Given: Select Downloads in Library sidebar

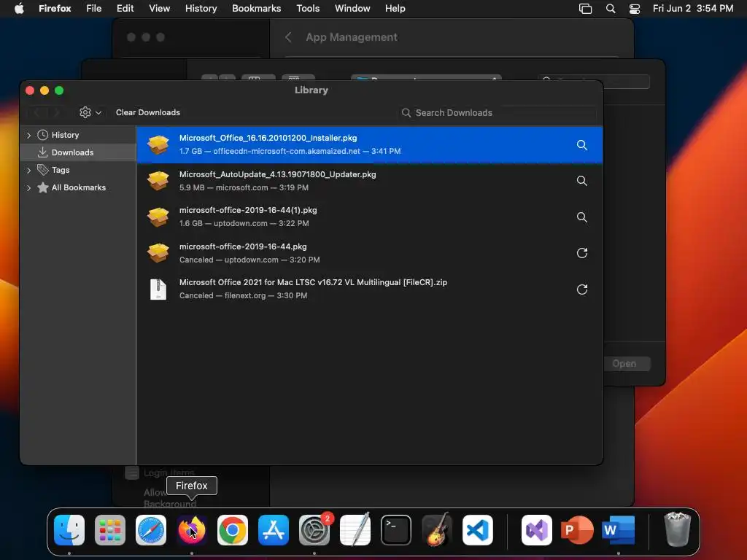Looking at the screenshot, I should (72, 152).
